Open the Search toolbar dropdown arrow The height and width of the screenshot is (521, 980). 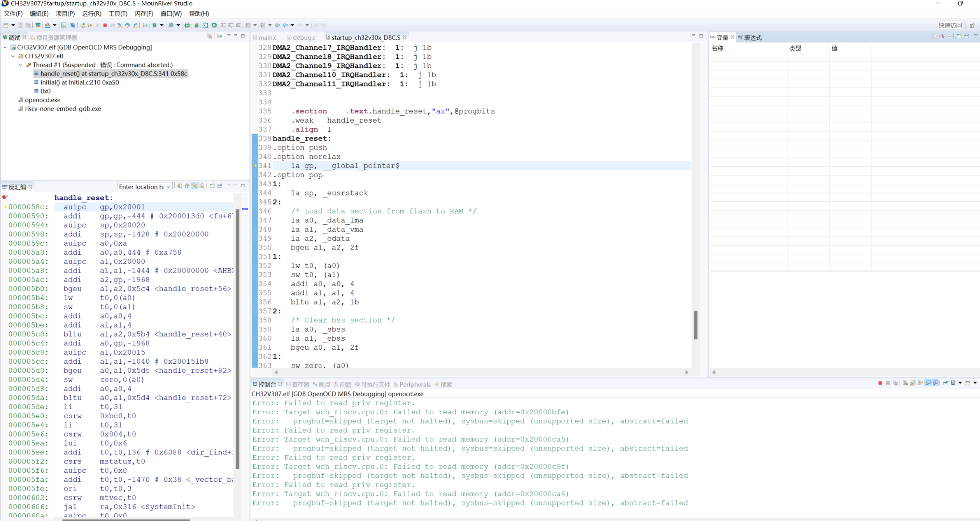(178, 25)
